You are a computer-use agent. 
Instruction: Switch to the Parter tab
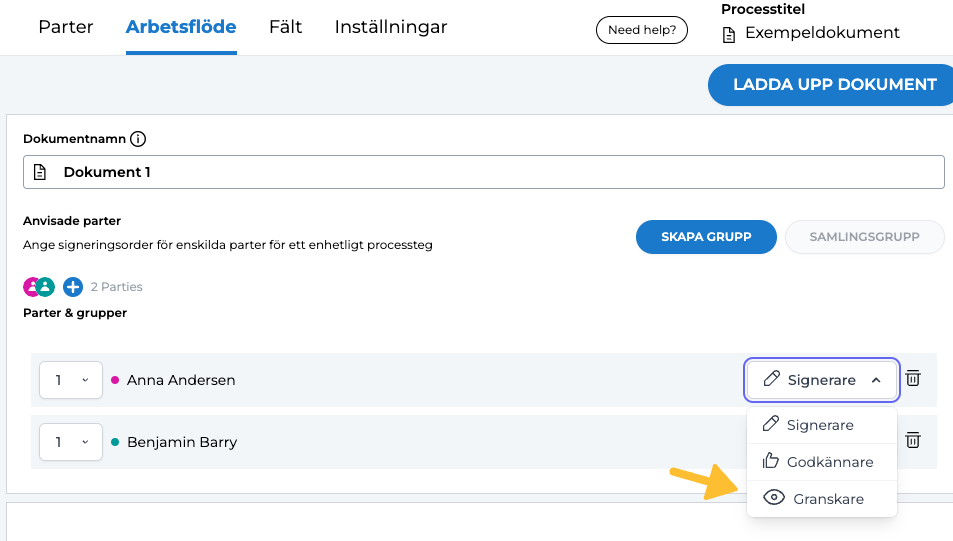[66, 27]
